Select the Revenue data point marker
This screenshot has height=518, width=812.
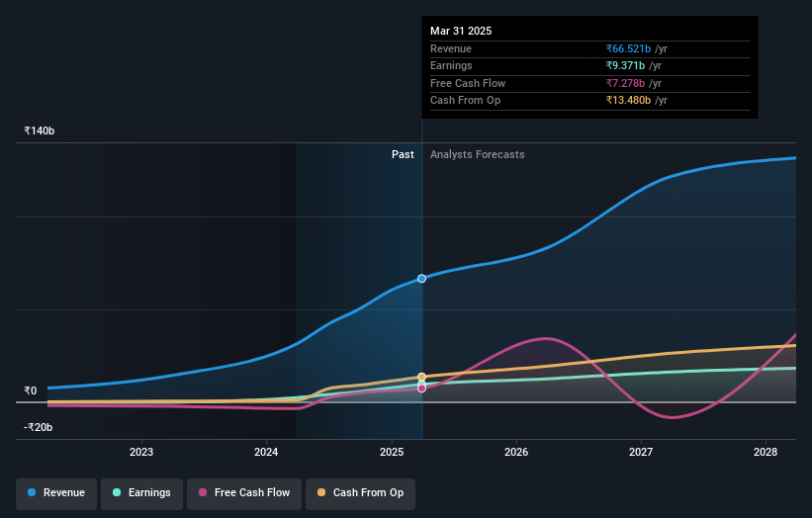(422, 279)
